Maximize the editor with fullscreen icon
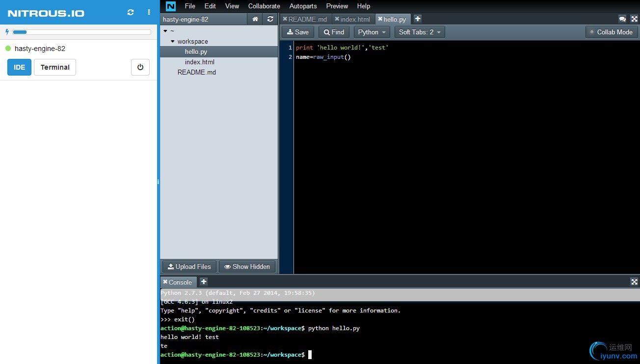Screen dimensions: 640x364 (x=634, y=19)
